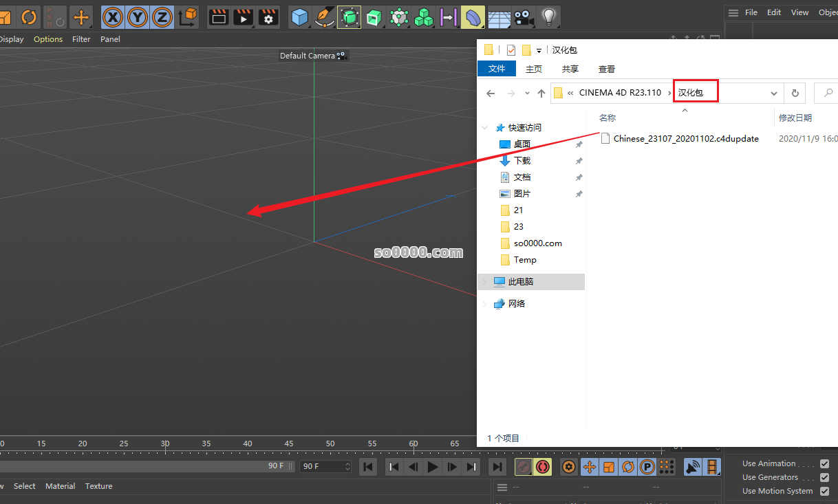838x504 pixels.
Task: Toggle the Y axis lock button
Action: coord(137,17)
